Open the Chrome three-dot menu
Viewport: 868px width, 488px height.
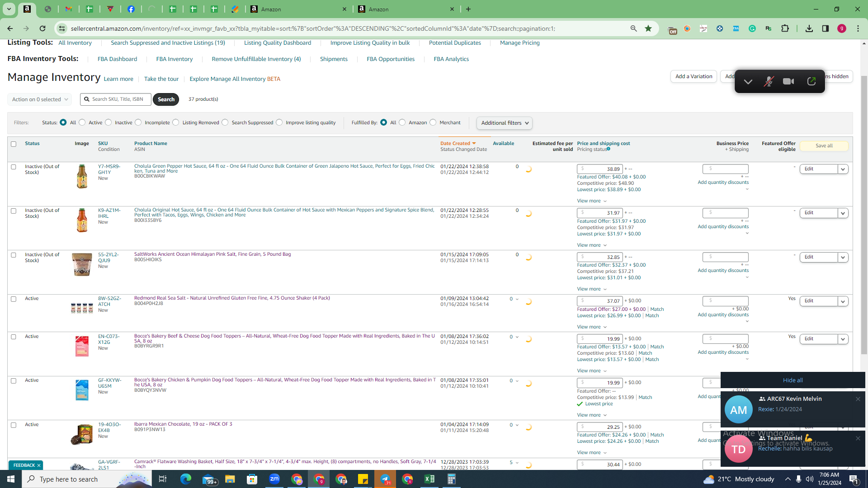tap(858, 28)
